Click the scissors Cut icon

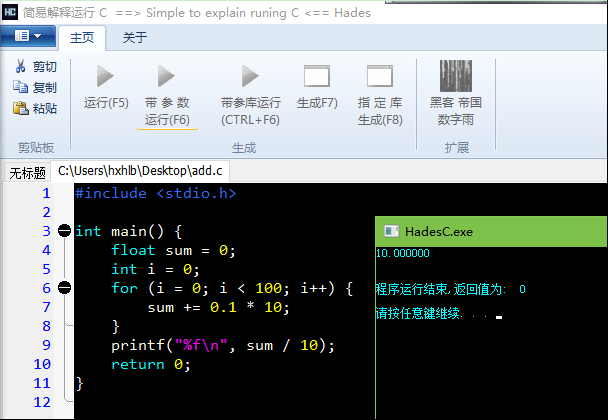coord(21,67)
